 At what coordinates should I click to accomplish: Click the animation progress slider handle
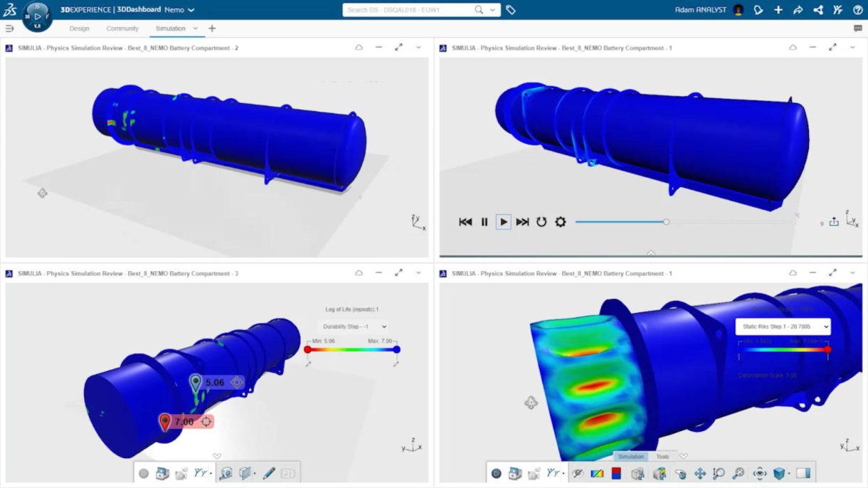[666, 222]
